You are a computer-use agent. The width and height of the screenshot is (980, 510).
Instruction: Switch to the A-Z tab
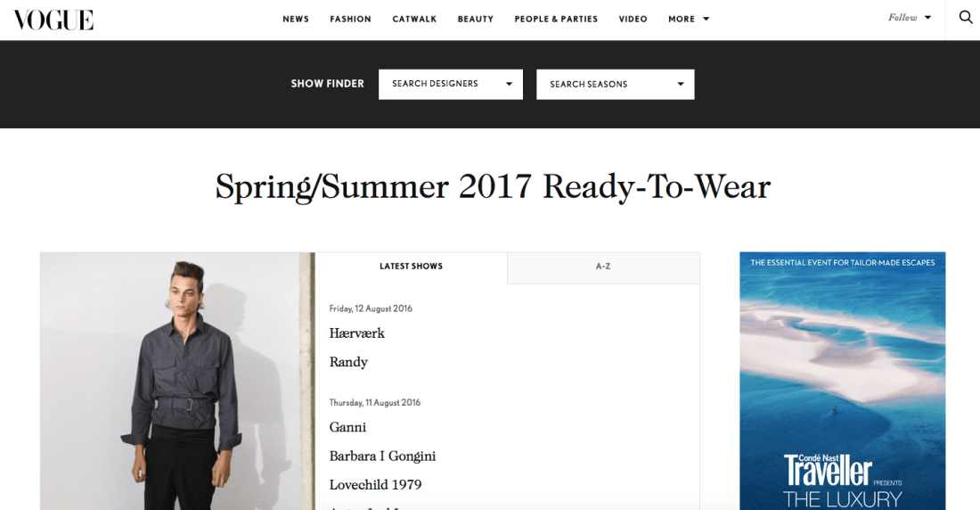(603, 267)
